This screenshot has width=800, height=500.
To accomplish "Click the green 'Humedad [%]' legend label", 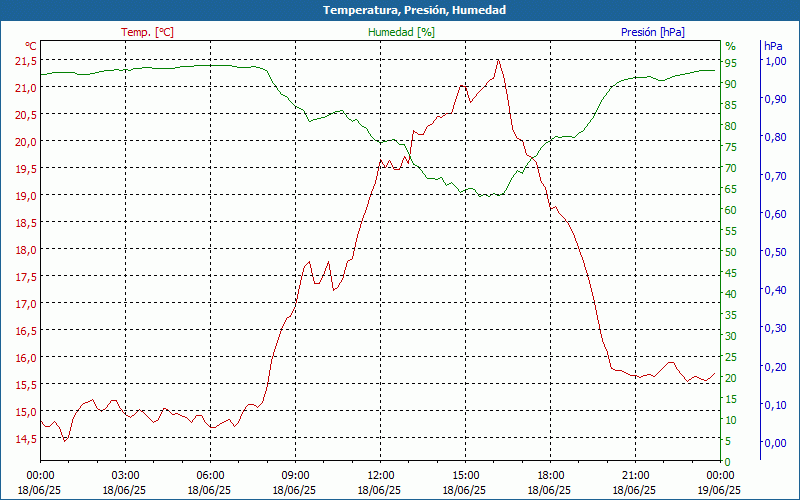I will (401, 32).
